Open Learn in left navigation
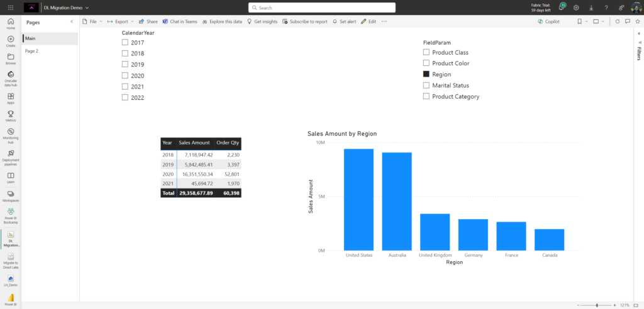 [11, 178]
